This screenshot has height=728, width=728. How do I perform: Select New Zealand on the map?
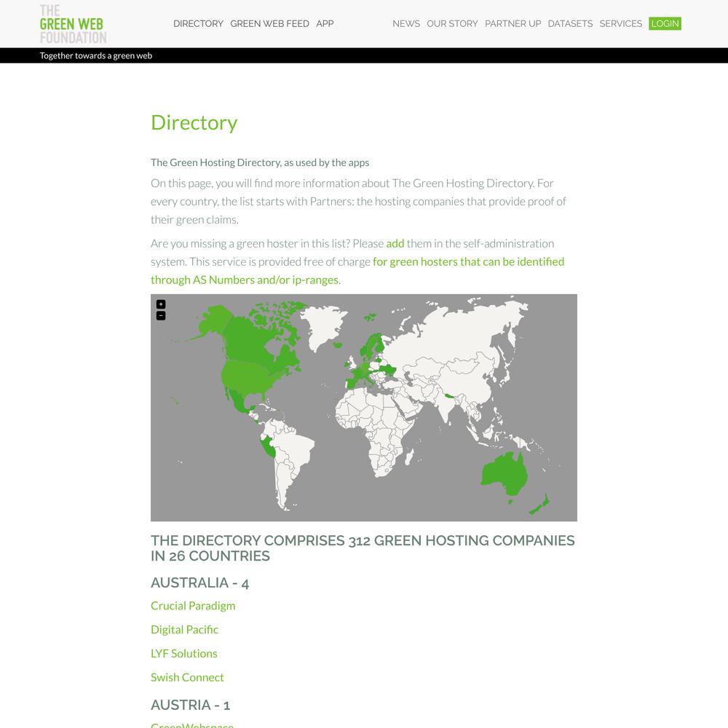click(540, 505)
